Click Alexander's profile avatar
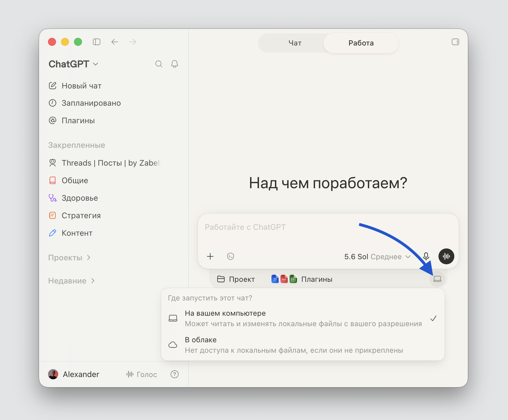Screen dimensions: 508x420 (53, 374)
